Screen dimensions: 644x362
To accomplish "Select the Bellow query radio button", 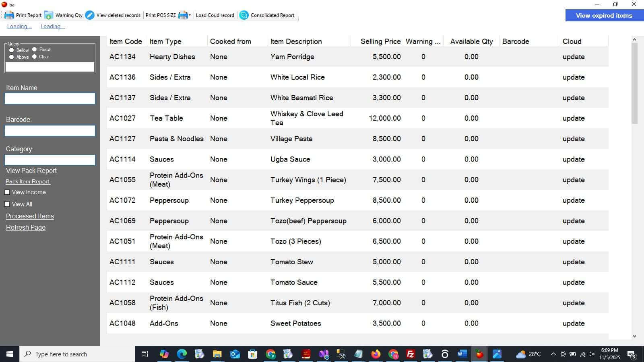I will click(x=12, y=50).
